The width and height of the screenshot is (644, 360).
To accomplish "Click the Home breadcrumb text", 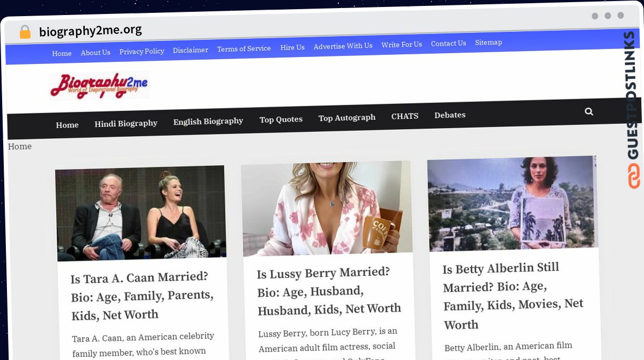I will click(x=20, y=146).
